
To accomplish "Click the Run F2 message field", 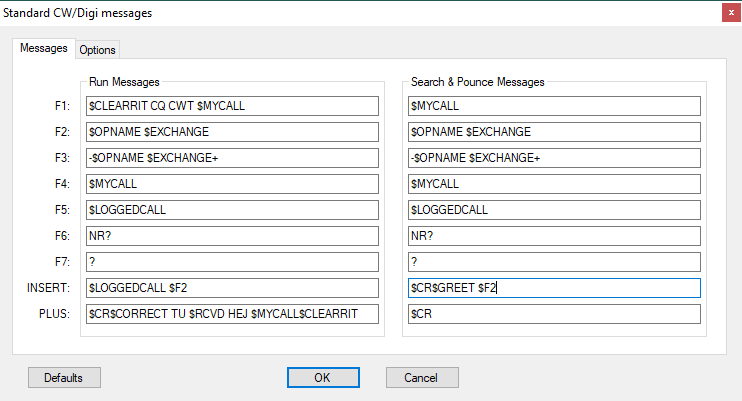I will (x=232, y=132).
